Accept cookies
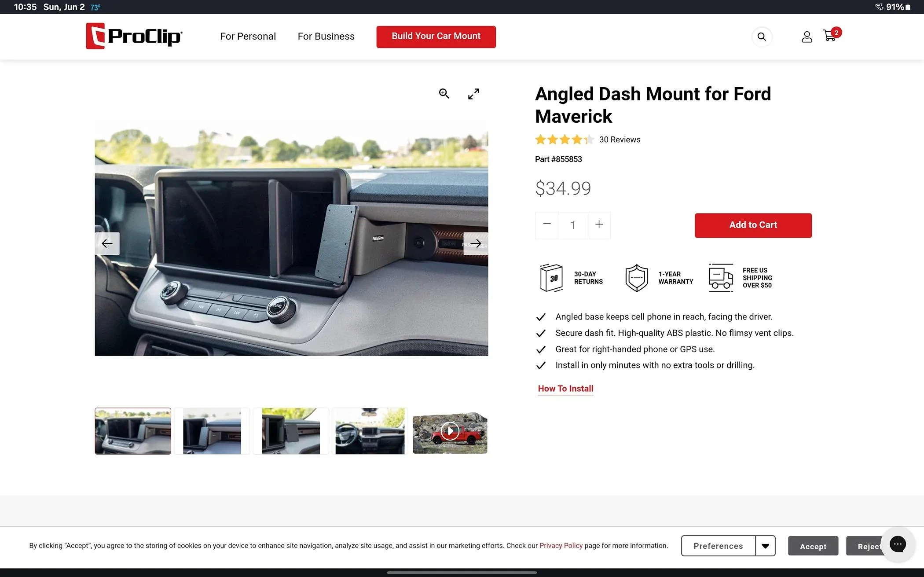 (813, 546)
